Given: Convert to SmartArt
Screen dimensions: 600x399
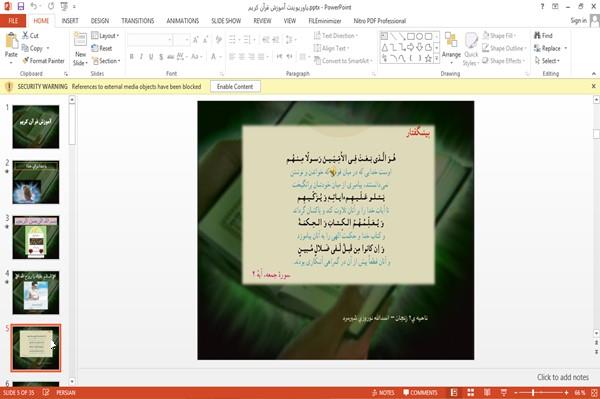Looking at the screenshot, I should 343,61.
